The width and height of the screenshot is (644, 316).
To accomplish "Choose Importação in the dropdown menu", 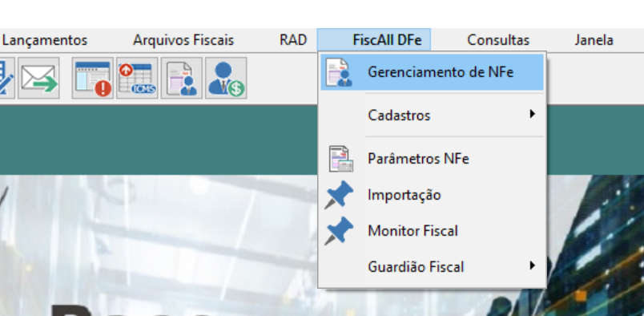I will point(432,195).
